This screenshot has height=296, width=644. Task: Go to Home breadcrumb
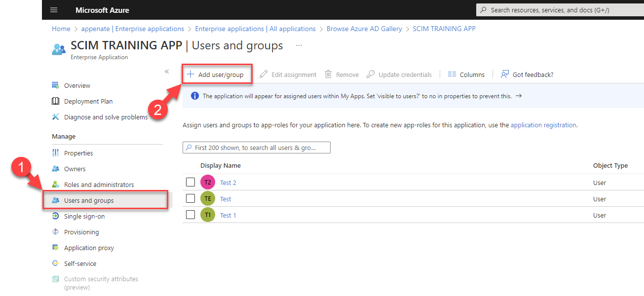click(x=61, y=29)
